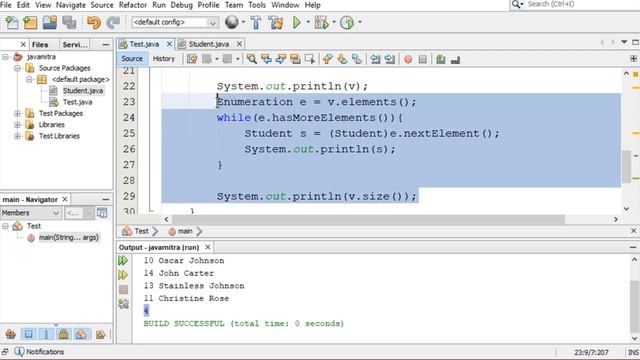Click the Shift Line Right icon
640x360 pixels.
coord(390,59)
